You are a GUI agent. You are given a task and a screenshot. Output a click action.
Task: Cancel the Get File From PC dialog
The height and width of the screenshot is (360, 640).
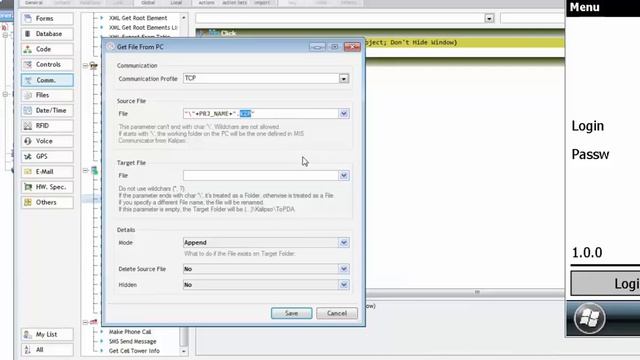337,313
